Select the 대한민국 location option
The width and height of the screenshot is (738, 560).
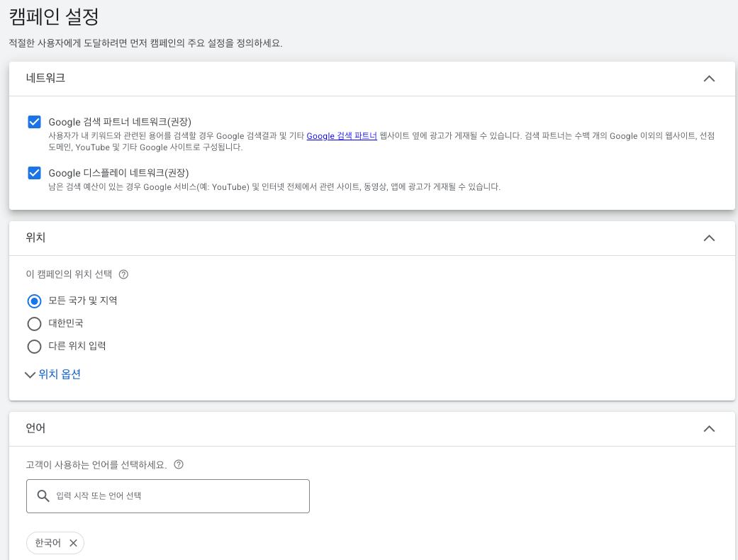tap(34, 323)
